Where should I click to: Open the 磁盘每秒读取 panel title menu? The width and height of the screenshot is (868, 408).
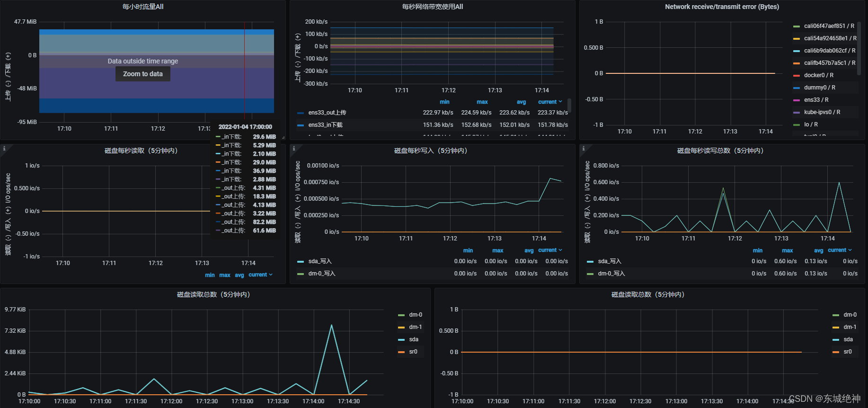(141, 151)
